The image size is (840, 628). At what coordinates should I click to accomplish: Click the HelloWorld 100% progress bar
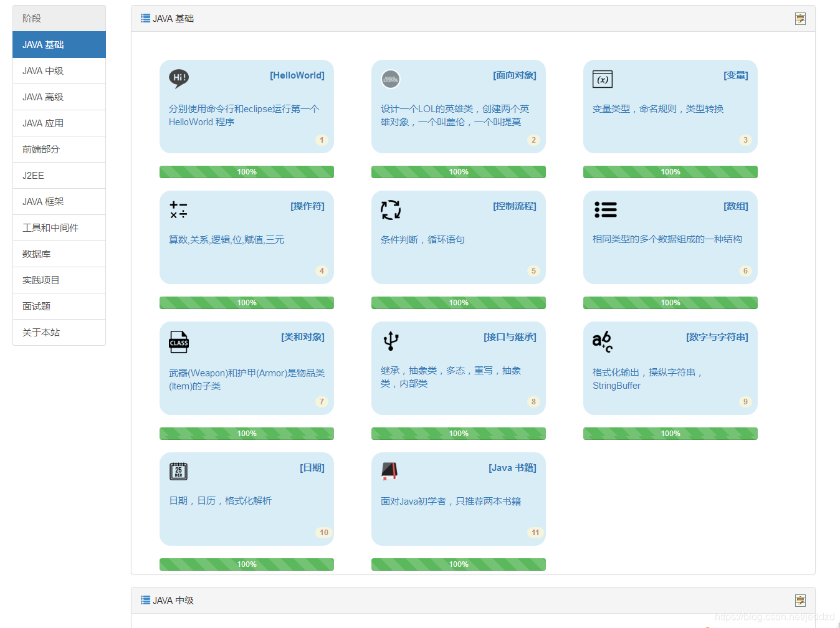(247, 172)
